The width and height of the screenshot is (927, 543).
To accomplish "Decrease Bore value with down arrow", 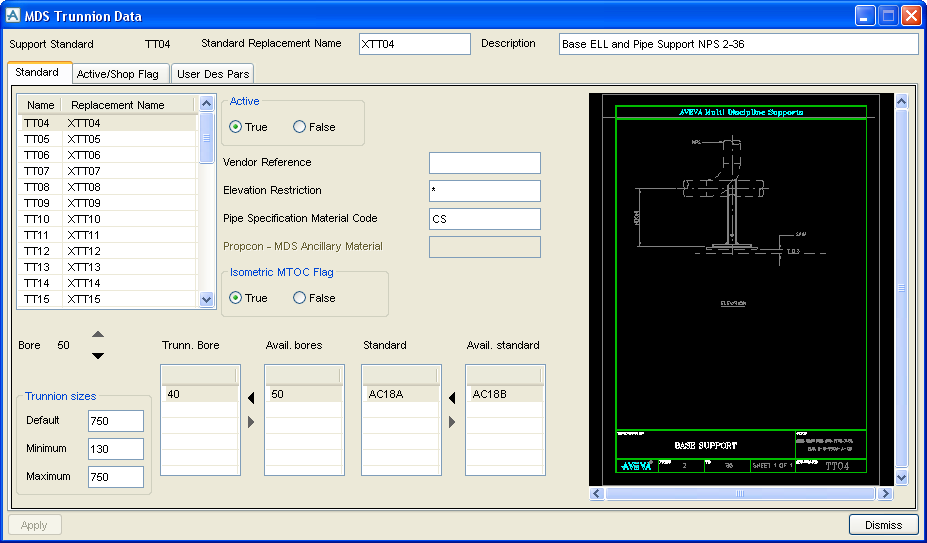I will click(x=98, y=355).
